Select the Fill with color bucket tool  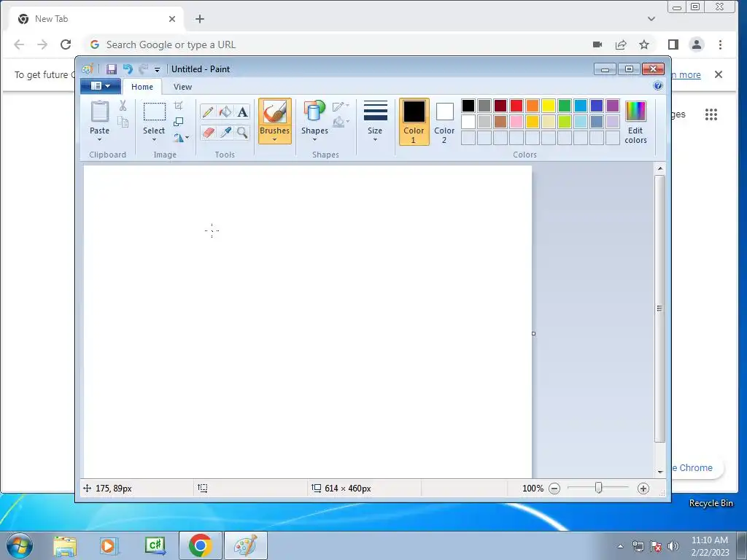[225, 112]
